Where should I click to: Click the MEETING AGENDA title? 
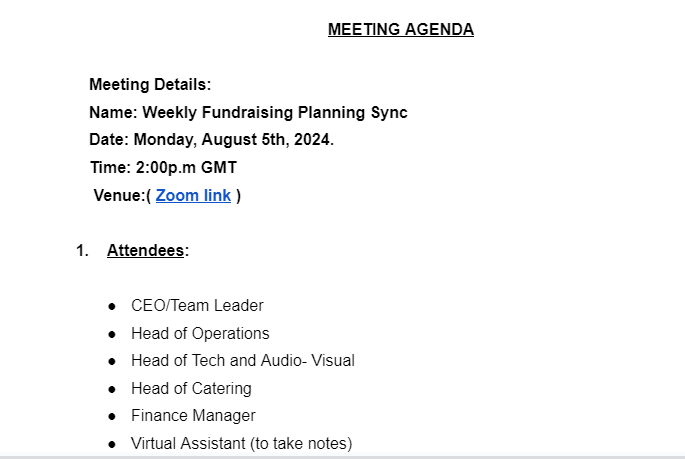click(401, 30)
